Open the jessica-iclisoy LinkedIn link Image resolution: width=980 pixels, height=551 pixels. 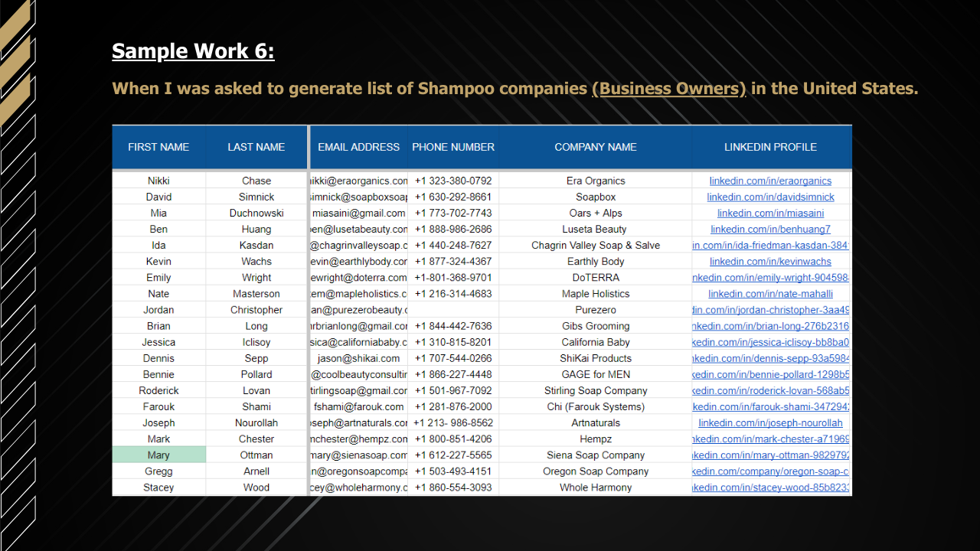[x=771, y=342]
